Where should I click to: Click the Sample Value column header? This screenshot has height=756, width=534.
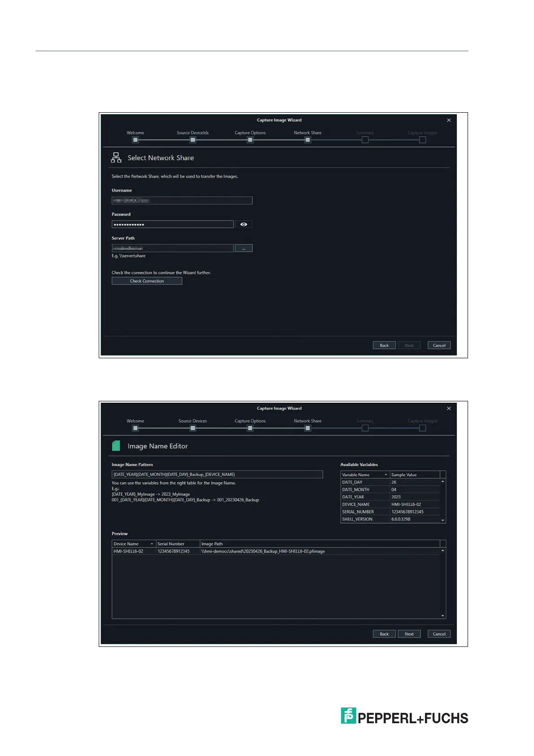[x=415, y=475]
